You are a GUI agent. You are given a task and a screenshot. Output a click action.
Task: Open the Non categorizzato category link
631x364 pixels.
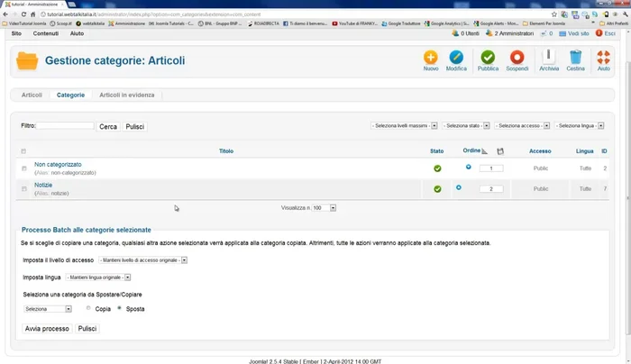coord(58,165)
